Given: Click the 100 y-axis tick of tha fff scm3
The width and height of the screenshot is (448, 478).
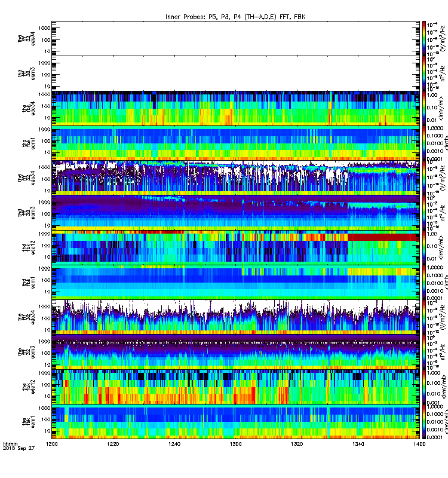Looking at the screenshot, I should [x=46, y=75].
